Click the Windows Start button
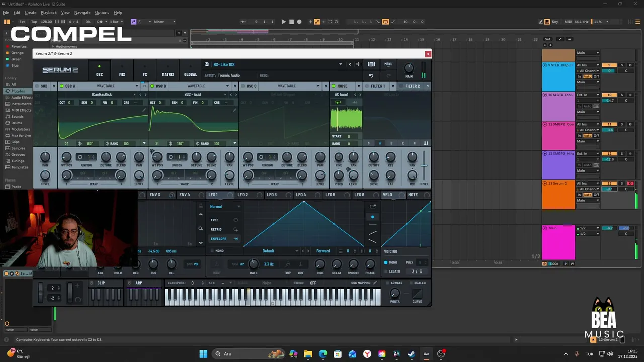 point(203,354)
